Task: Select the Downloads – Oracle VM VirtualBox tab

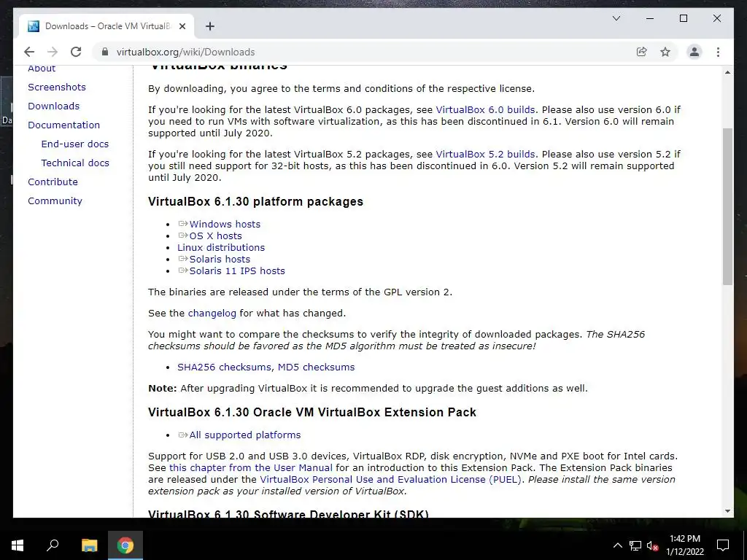Action: click(107, 26)
